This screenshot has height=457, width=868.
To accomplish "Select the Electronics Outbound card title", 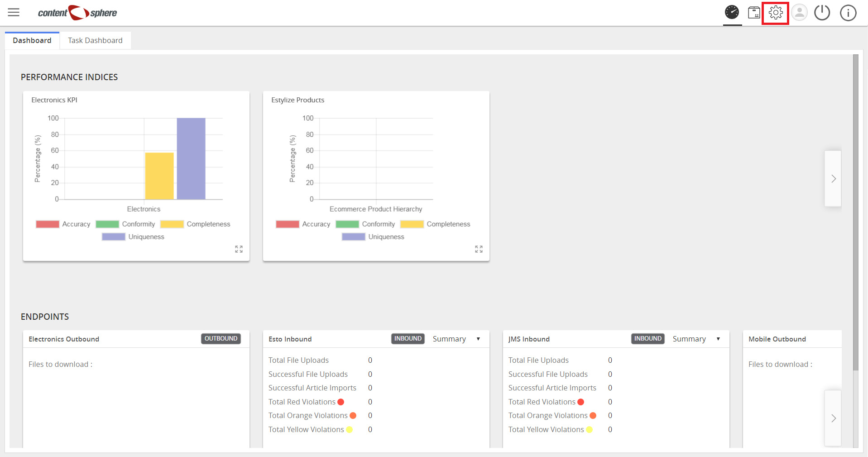I will point(64,339).
